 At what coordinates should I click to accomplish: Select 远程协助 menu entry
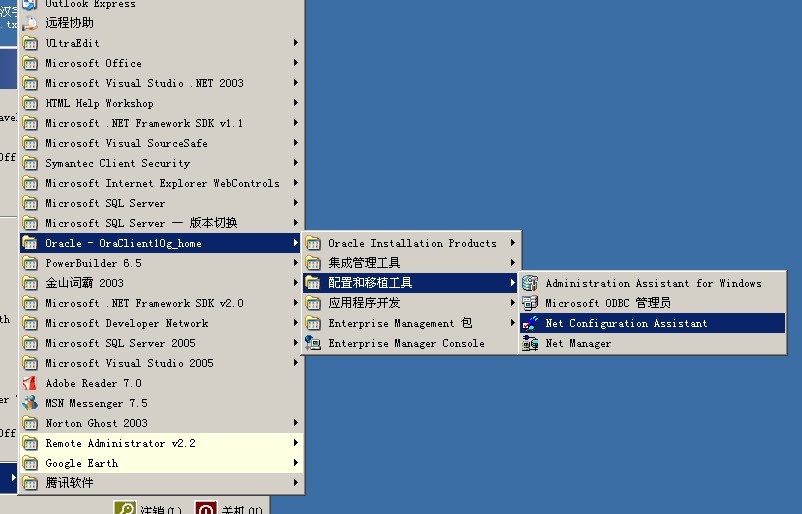(x=161, y=23)
